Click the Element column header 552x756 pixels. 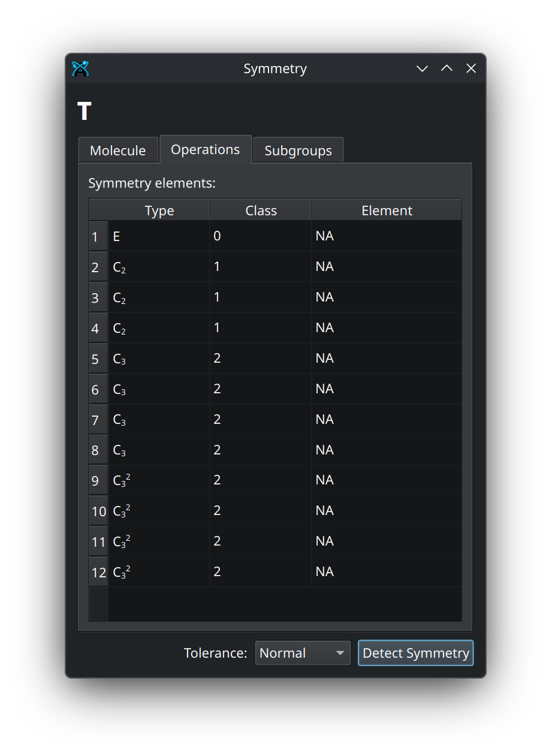coord(387,210)
